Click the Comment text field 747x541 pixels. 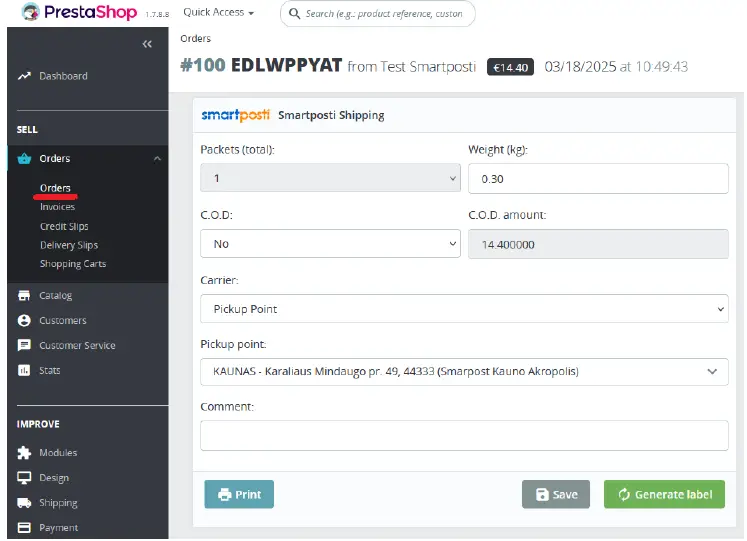[464, 435]
